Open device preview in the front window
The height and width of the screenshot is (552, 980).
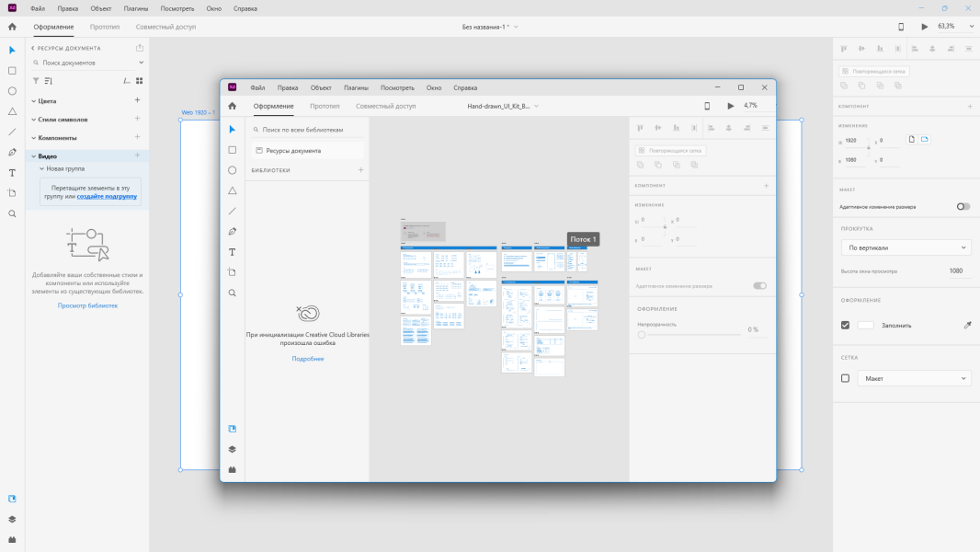[707, 107]
